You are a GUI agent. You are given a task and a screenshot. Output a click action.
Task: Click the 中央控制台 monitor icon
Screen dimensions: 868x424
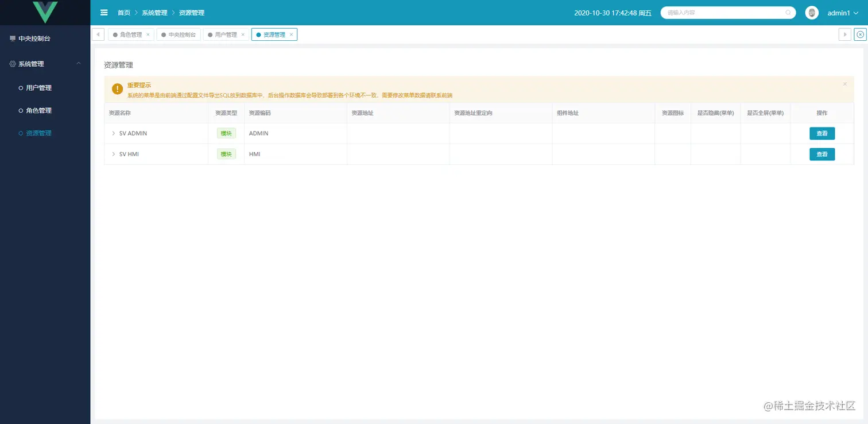click(13, 38)
